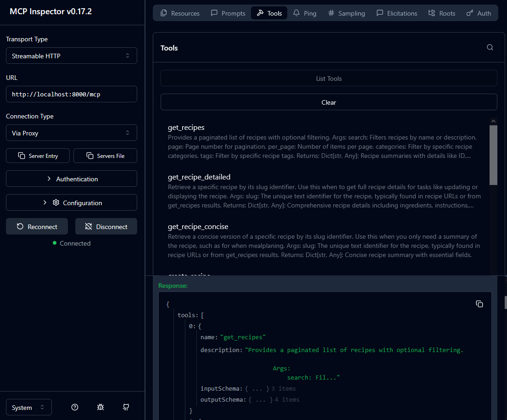Copy the response JSON with copy icon
The height and width of the screenshot is (420, 507).
tap(479, 304)
